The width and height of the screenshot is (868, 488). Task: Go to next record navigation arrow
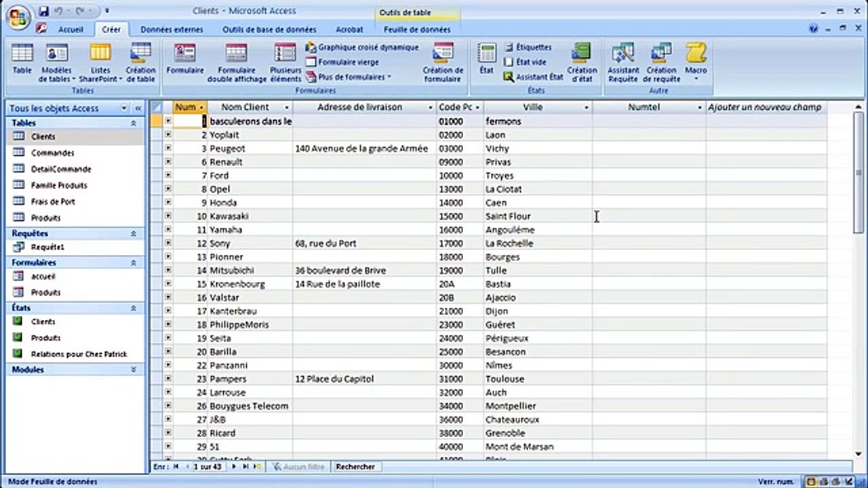click(234, 466)
